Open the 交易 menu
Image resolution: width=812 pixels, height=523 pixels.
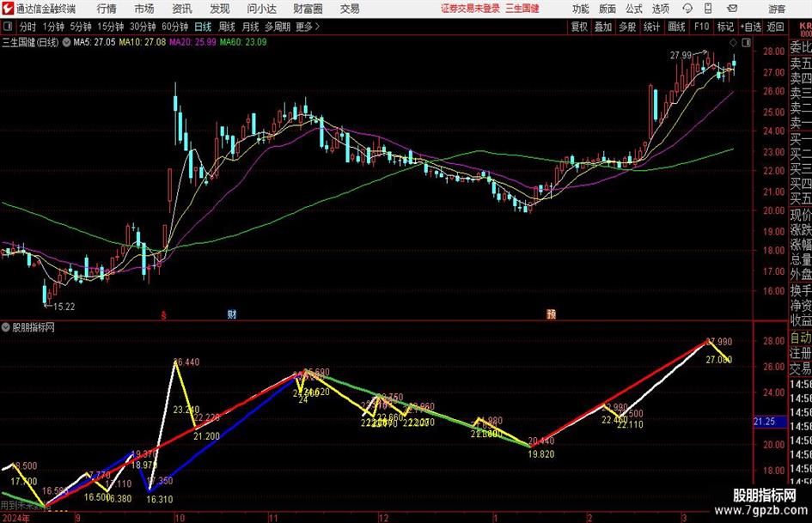click(x=350, y=9)
